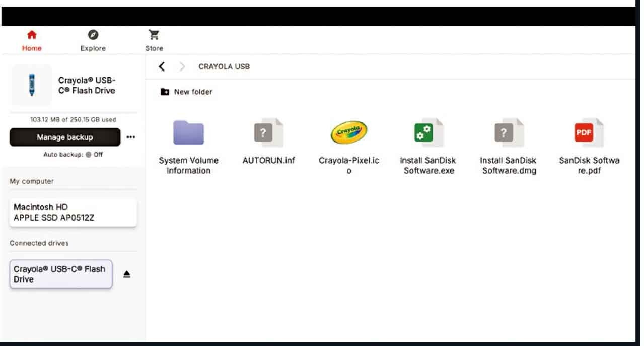The height and width of the screenshot is (351, 644).
Task: Click the CRAYOLA USB breadcrumb path
Action: 224,66
